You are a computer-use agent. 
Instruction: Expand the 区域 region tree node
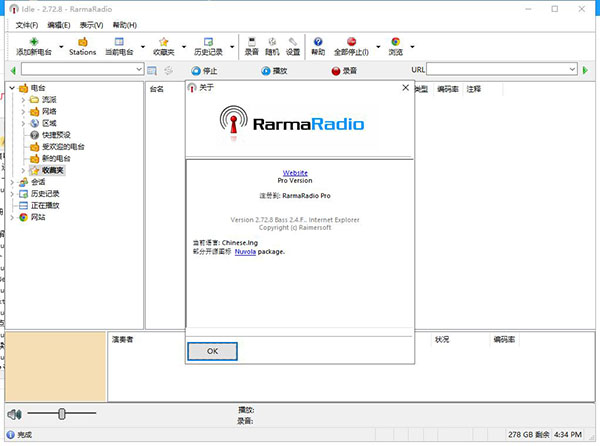[x=23, y=123]
